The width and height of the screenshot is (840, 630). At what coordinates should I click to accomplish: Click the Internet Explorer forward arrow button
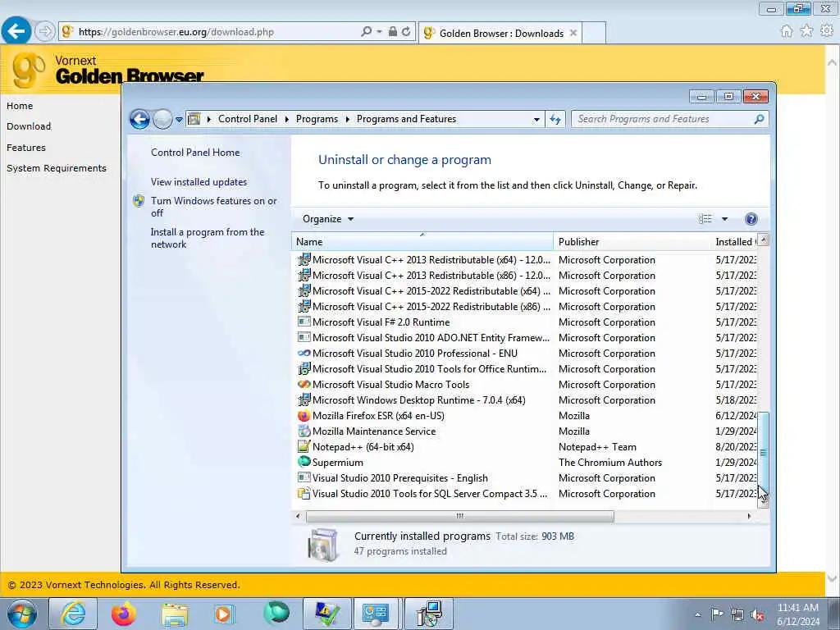tap(45, 31)
